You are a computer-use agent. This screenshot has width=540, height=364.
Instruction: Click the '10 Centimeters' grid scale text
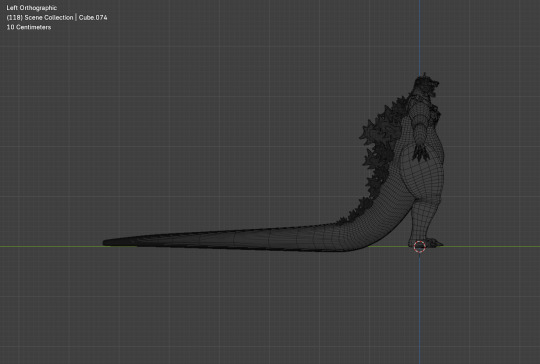pos(29,27)
